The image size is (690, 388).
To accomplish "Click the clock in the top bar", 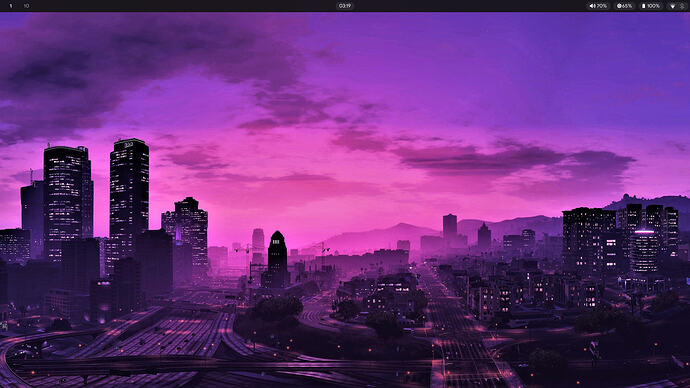I will click(x=345, y=6).
